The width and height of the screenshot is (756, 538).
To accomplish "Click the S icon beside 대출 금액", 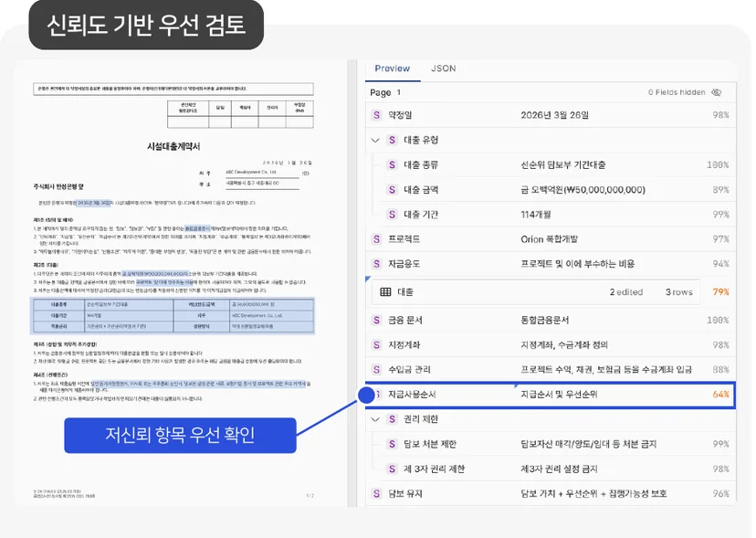I will pyautogui.click(x=392, y=190).
